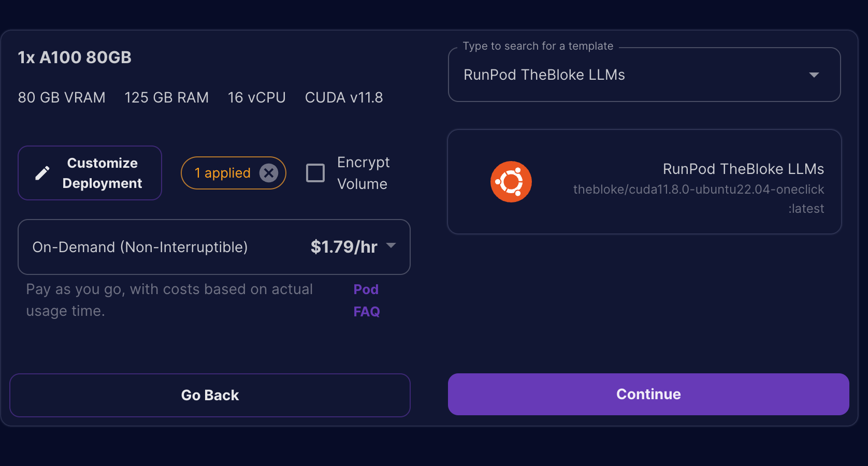Click the CUDA v11.8 spec label
Screen dimensions: 868x466
344,98
